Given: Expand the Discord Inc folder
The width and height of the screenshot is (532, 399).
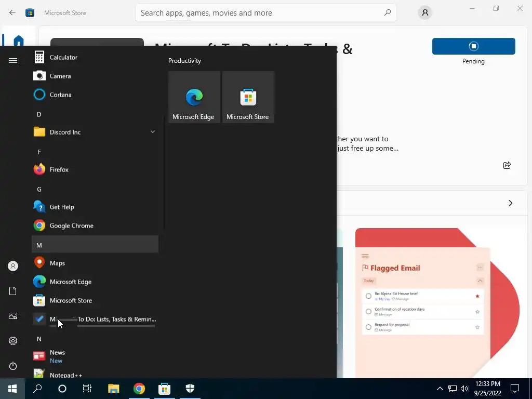Looking at the screenshot, I should (x=153, y=132).
